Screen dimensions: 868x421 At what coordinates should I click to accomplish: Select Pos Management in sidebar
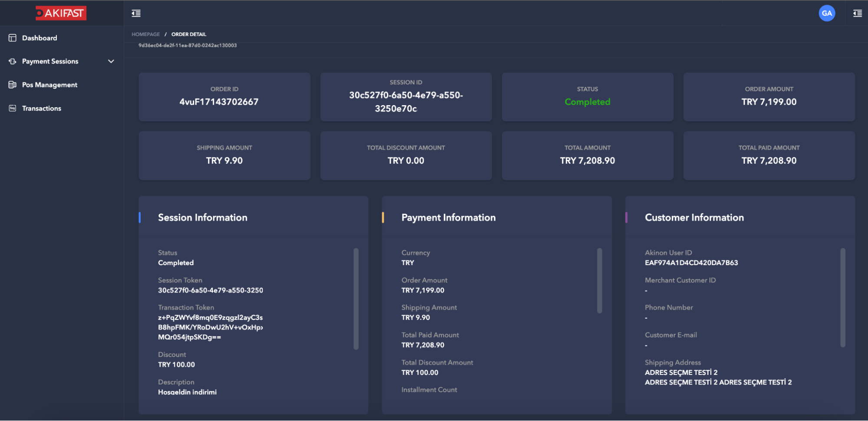[x=50, y=85]
